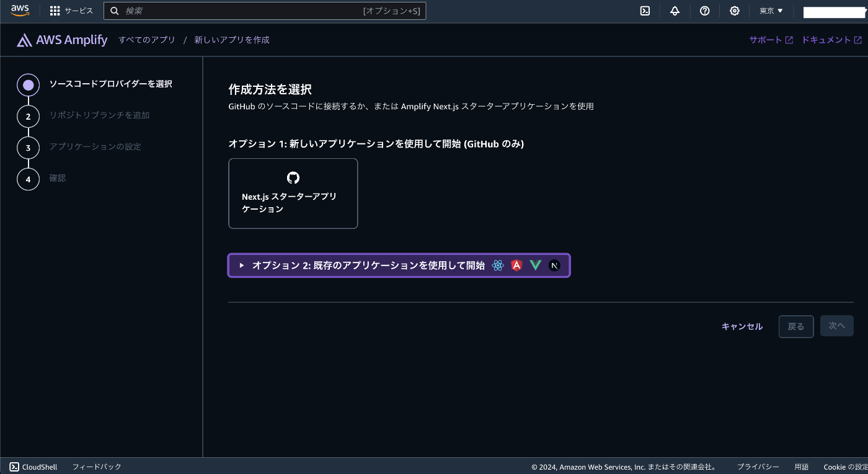Open the notifications bell in the top bar

pyautogui.click(x=675, y=11)
